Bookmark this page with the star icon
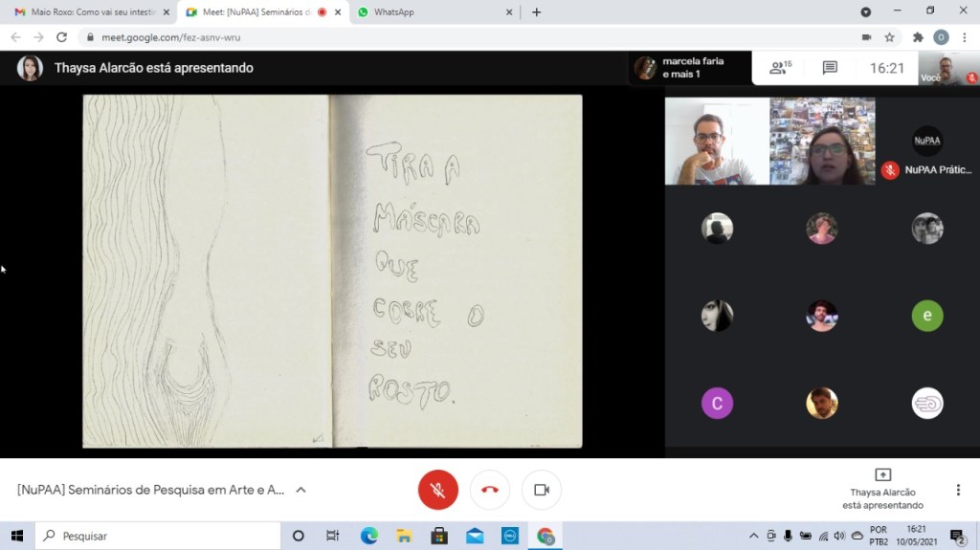 (x=889, y=37)
